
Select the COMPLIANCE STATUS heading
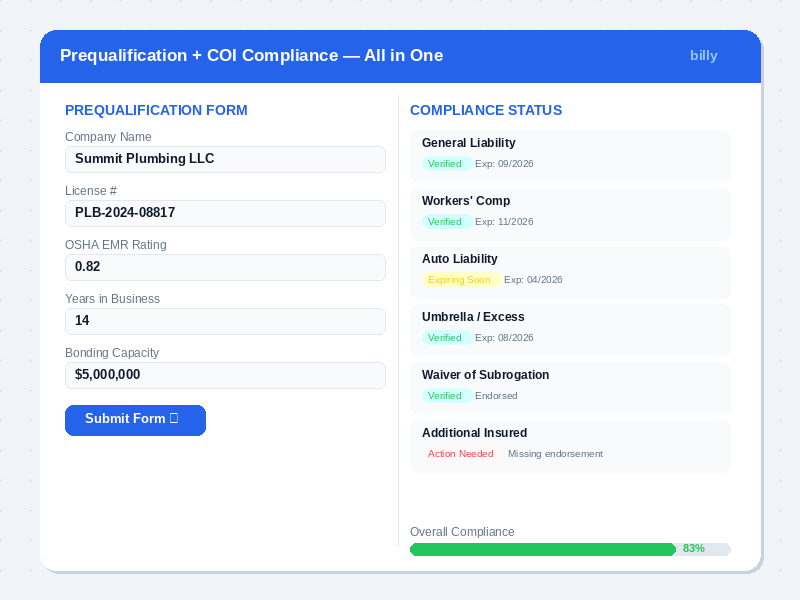click(486, 110)
